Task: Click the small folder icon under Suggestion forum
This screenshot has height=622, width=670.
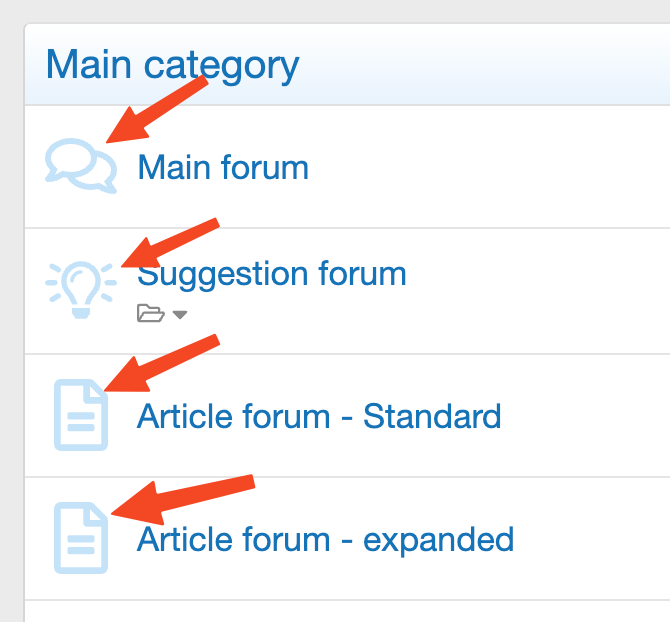Action: pyautogui.click(x=150, y=315)
